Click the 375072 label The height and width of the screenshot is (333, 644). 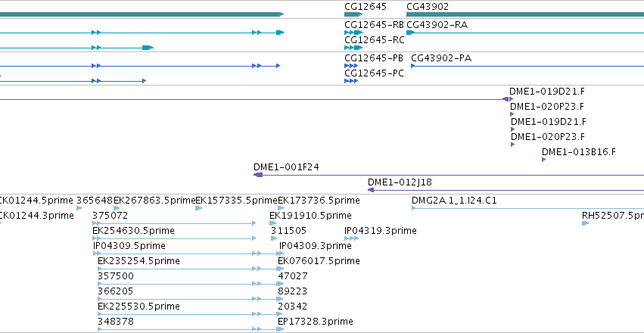click(110, 216)
